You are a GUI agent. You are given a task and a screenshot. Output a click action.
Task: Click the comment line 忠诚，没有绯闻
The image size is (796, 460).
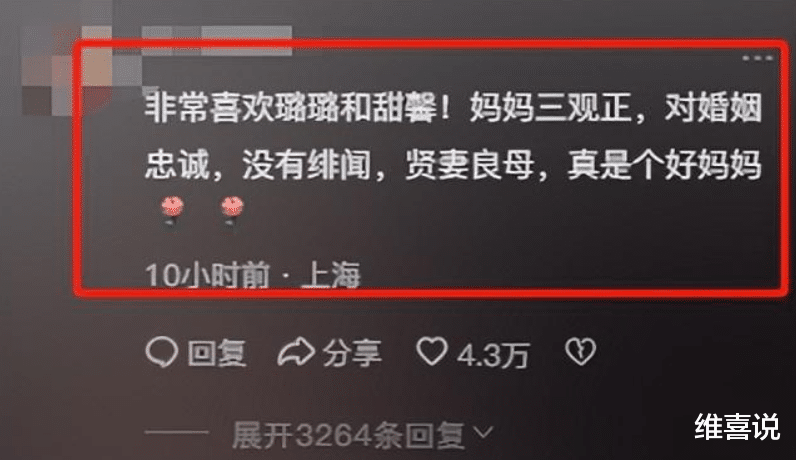(453, 166)
